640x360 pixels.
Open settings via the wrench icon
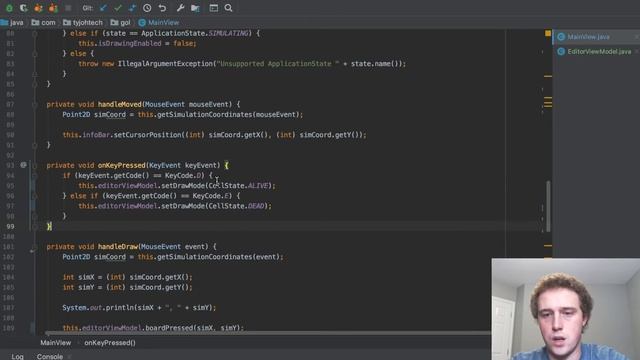180,8
